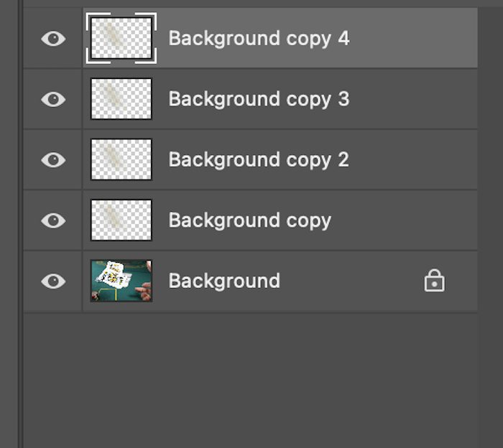The width and height of the screenshot is (503, 448).
Task: Toggle visibility of the Background copy layer
Action: [53, 220]
